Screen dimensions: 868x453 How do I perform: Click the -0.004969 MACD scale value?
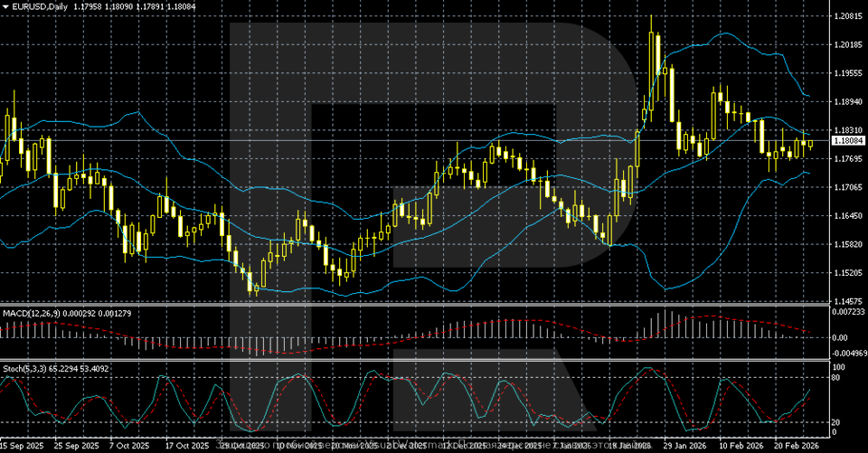848,354
